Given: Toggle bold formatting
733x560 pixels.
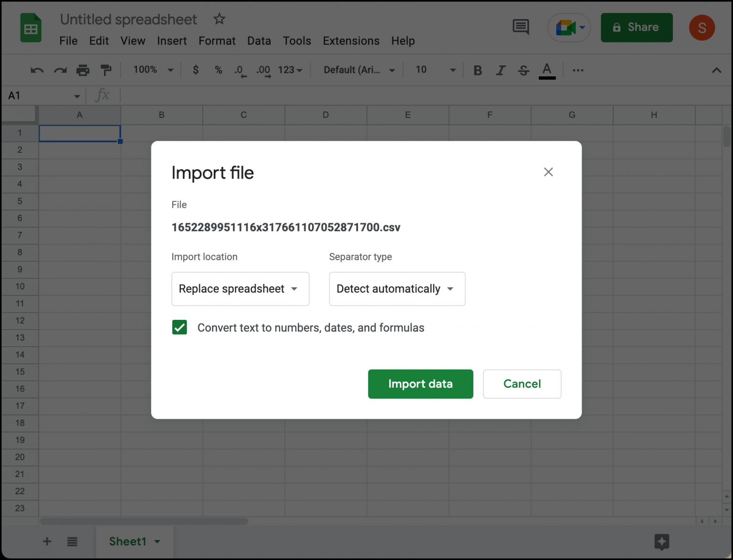Looking at the screenshot, I should [478, 70].
